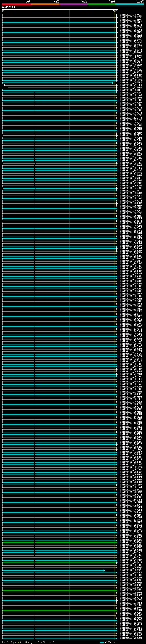The height and width of the screenshot is (644, 146).
Task: Click the red 20% identity legend bar
Action: [16, 4]
